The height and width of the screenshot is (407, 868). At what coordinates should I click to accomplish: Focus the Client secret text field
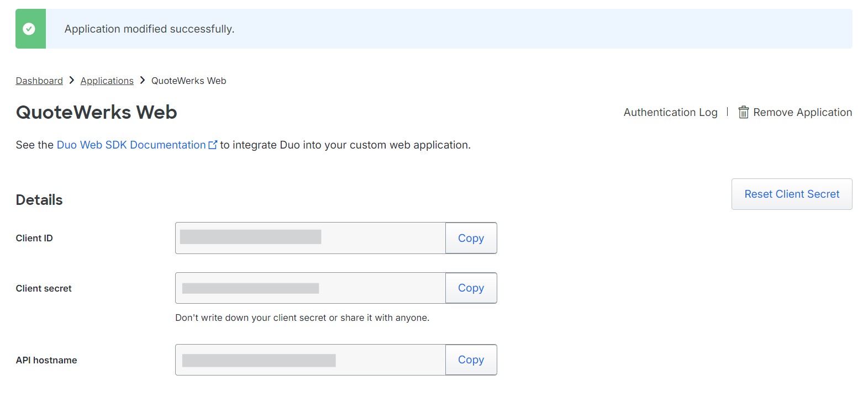[x=310, y=288]
